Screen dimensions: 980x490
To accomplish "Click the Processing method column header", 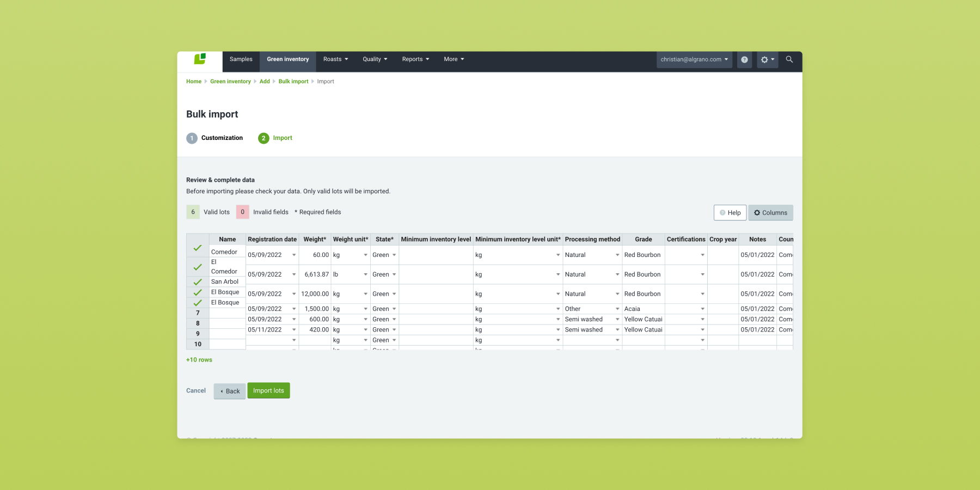I will click(x=592, y=240).
